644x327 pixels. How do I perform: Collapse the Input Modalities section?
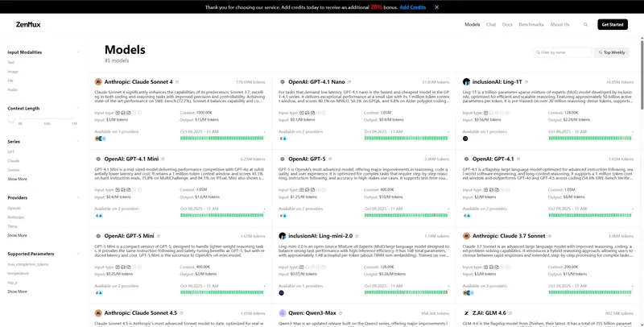(x=78, y=51)
